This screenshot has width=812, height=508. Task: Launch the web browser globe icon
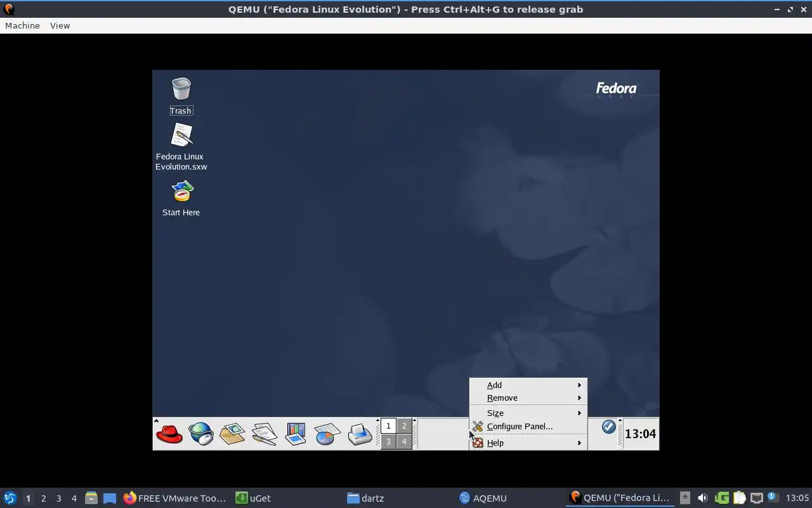201,434
